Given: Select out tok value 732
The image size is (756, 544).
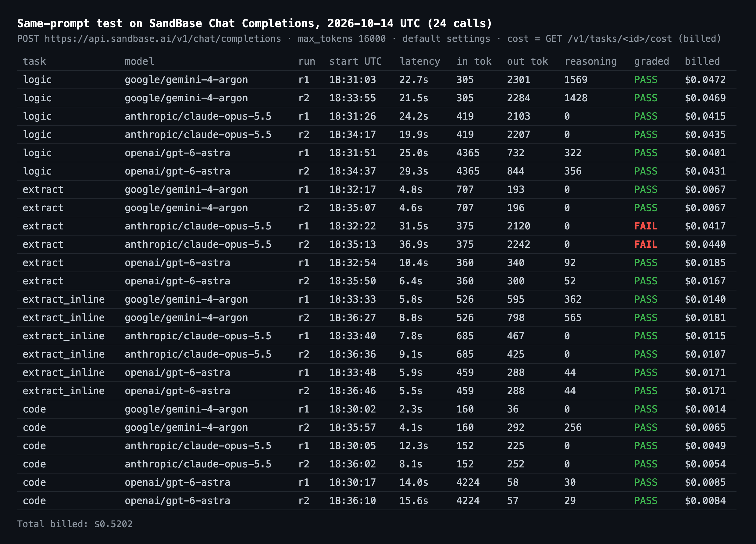Looking at the screenshot, I should click(x=516, y=153).
